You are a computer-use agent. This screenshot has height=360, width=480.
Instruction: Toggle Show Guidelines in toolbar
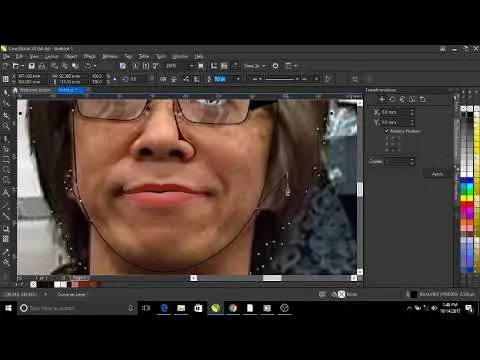click(x=235, y=66)
